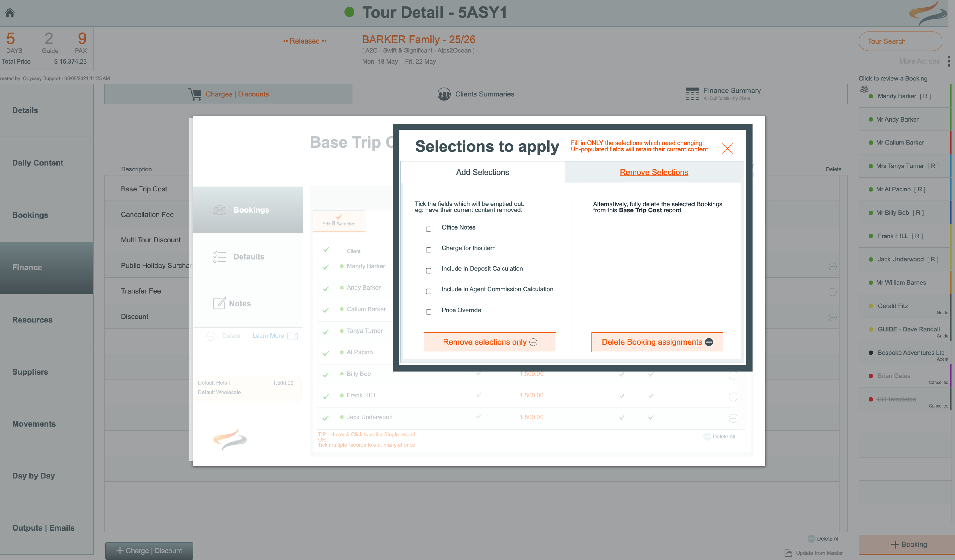
Task: Click the remove icon on Frank HILL's row
Action: click(x=733, y=397)
